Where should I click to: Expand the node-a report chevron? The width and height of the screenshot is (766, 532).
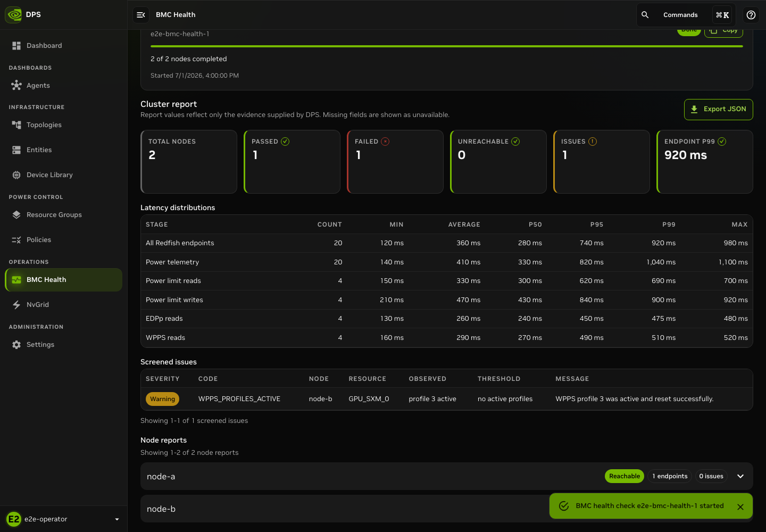(x=740, y=476)
